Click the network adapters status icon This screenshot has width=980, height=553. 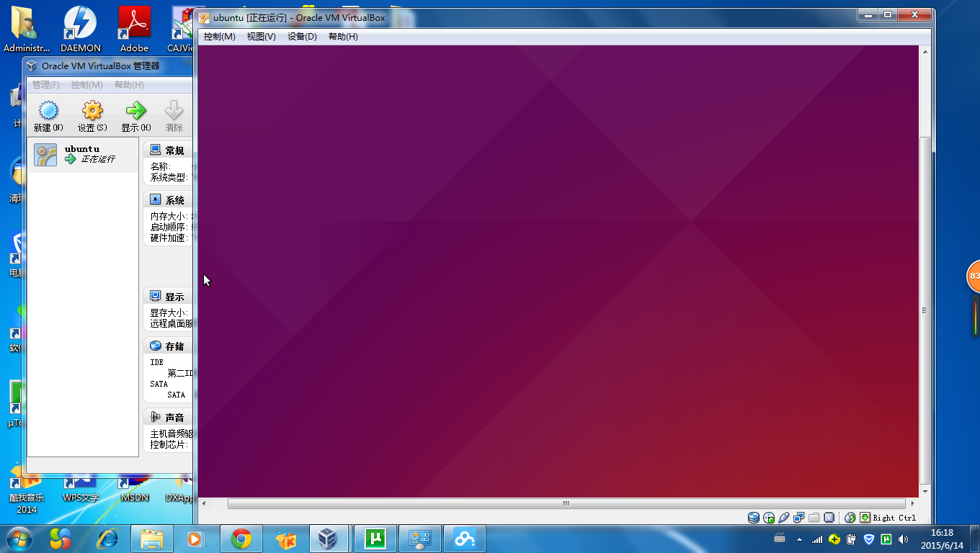(799, 518)
